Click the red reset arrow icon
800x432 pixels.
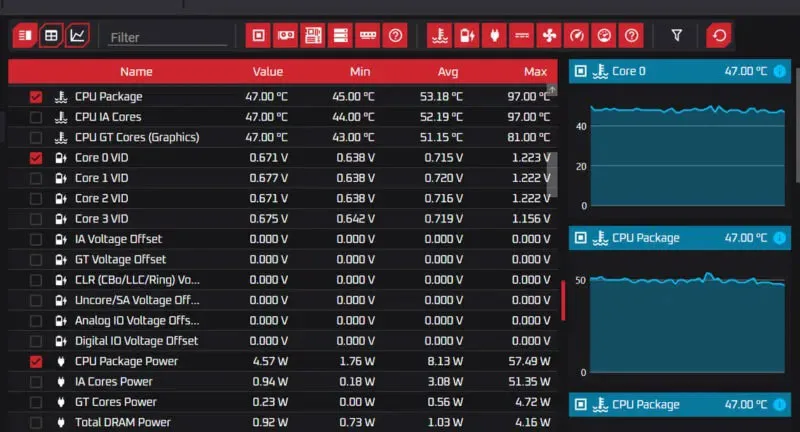coord(718,36)
